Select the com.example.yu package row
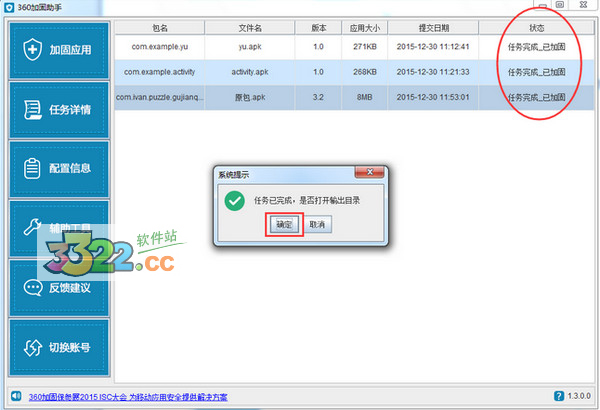The width and height of the screenshot is (600, 410). click(x=354, y=47)
